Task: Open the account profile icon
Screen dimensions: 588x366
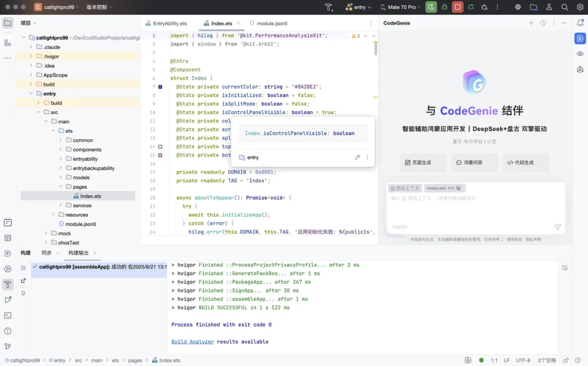Action: [x=549, y=7]
